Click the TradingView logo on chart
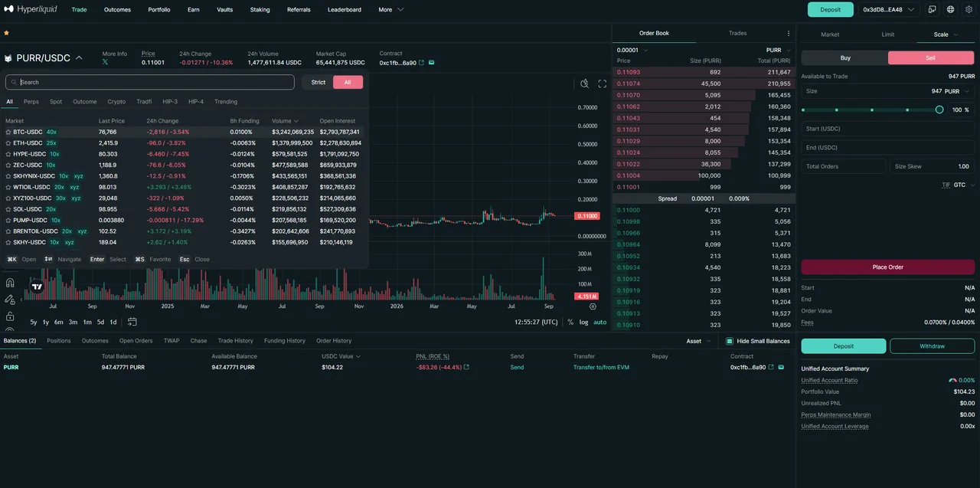Screen dimensions: 980x488 click(37, 287)
